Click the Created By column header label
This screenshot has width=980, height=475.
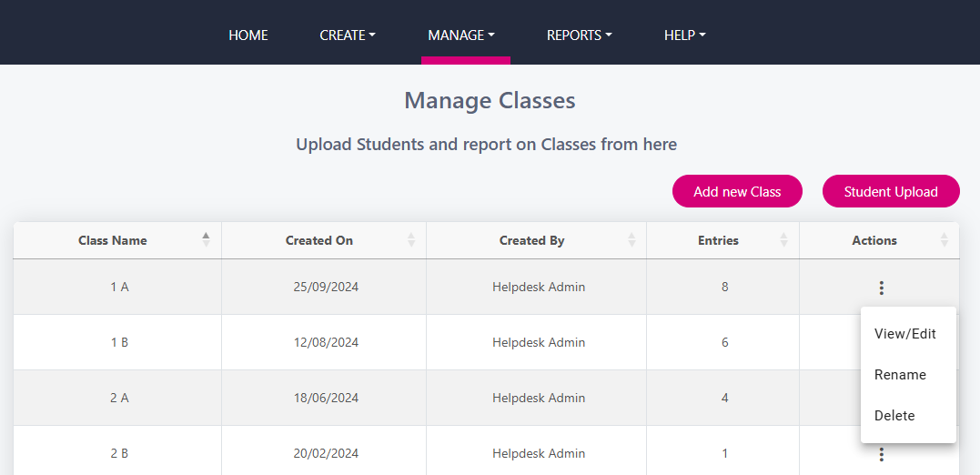click(x=532, y=240)
